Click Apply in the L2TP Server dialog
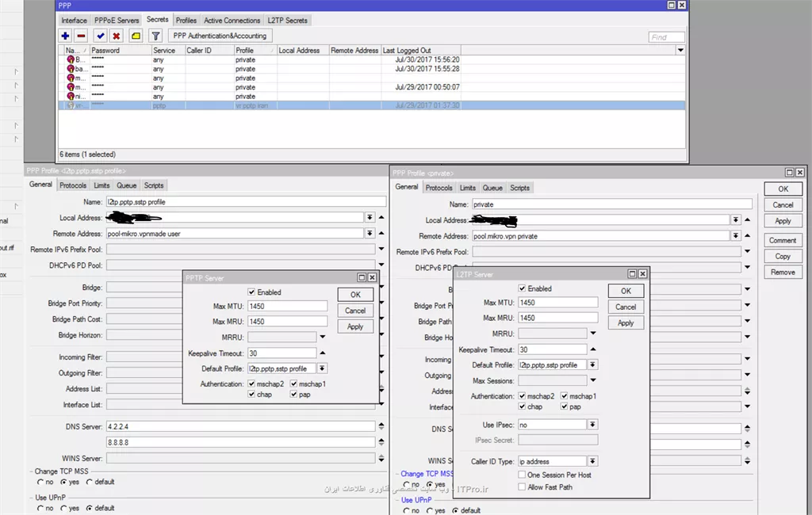 (626, 323)
